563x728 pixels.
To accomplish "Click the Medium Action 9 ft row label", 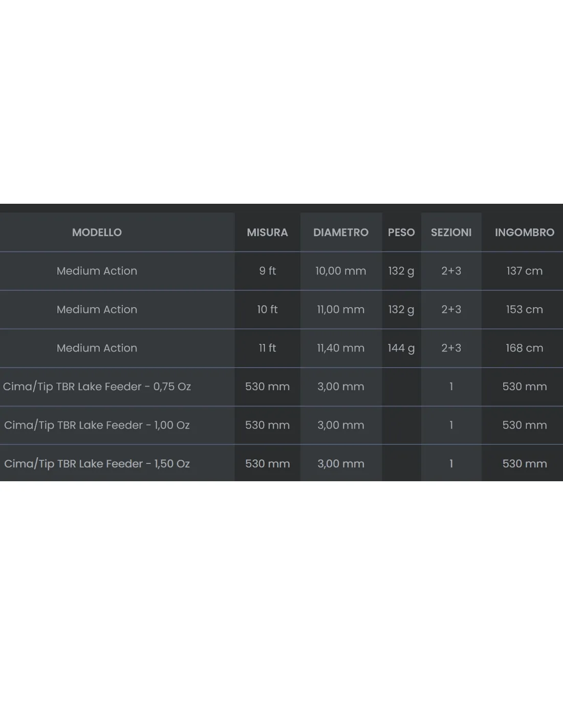I will click(97, 271).
